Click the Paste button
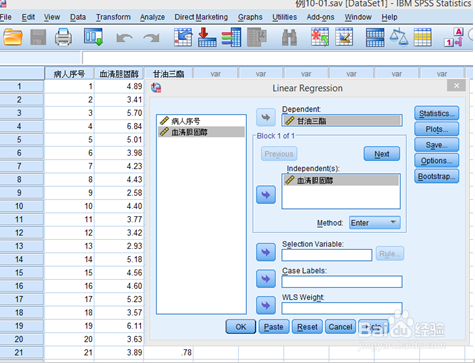The width and height of the screenshot is (475, 363). [x=273, y=327]
